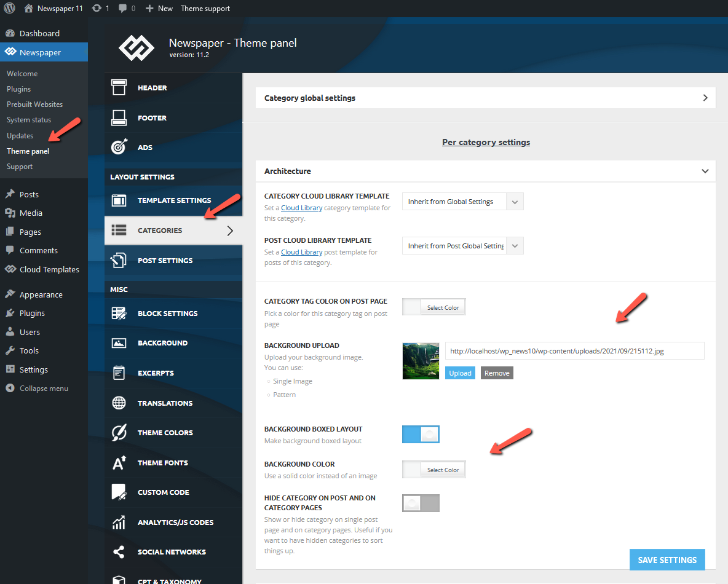The width and height of the screenshot is (728, 584).
Task: Click the Dashboard gauge icon
Action: tap(10, 33)
